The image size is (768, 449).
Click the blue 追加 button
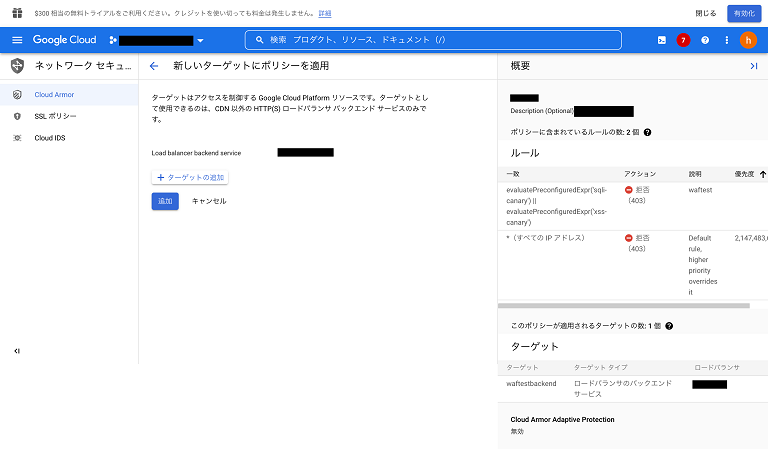(x=165, y=201)
